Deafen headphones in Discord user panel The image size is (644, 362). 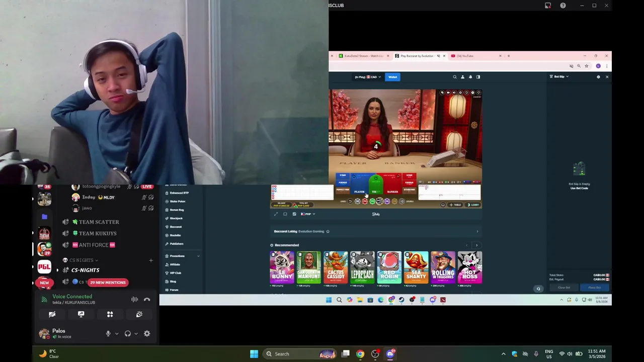pyautogui.click(x=128, y=333)
